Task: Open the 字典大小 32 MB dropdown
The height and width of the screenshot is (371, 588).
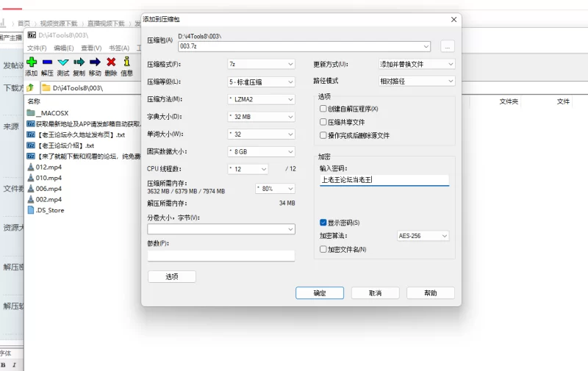Action: (x=261, y=117)
